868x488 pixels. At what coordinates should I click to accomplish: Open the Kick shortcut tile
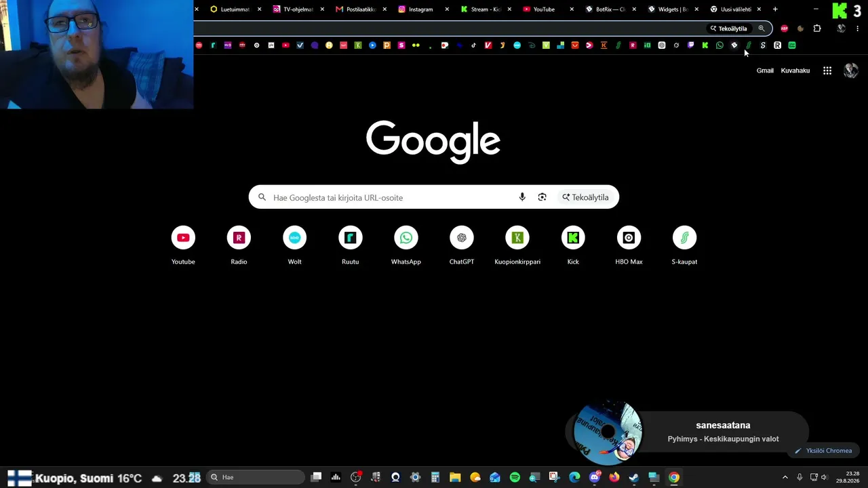573,245
